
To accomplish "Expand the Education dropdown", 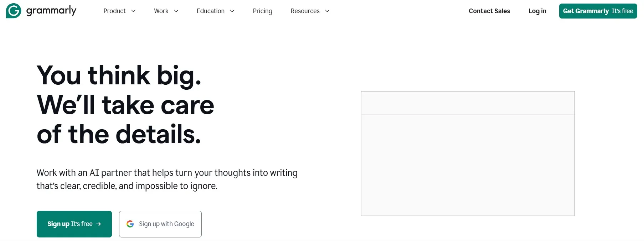I will (232, 11).
